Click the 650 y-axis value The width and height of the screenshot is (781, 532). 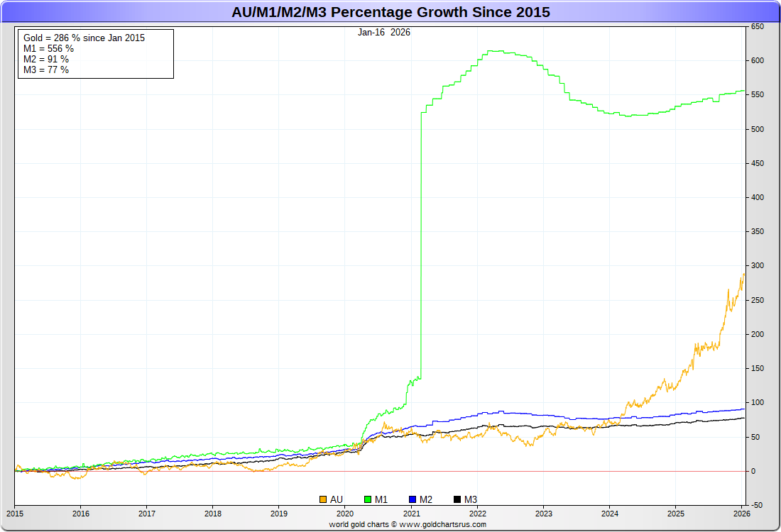pyautogui.click(x=757, y=27)
